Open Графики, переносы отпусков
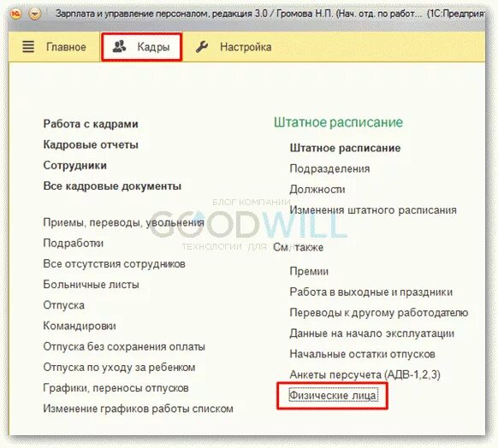This screenshot has width=498, height=448. (116, 387)
